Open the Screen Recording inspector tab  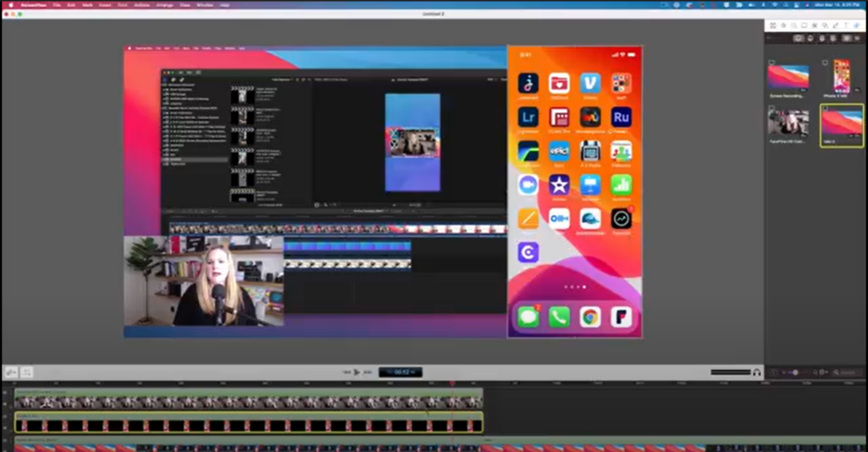click(804, 25)
